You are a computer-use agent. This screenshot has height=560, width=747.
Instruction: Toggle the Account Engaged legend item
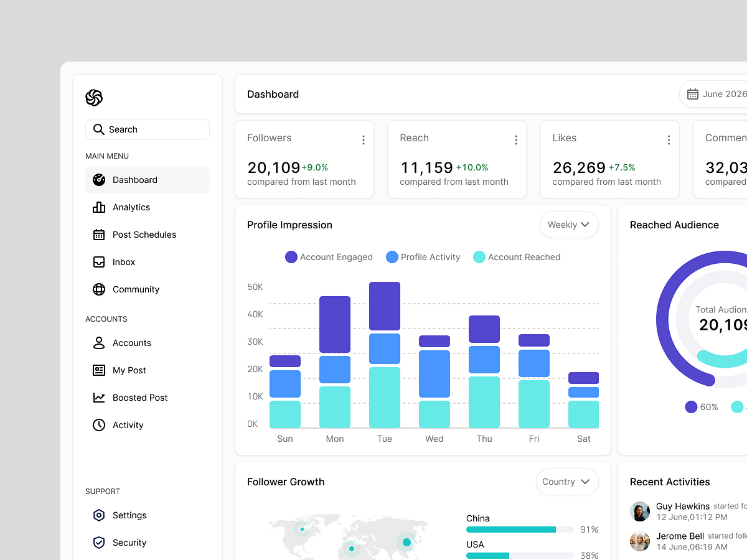[328, 256]
